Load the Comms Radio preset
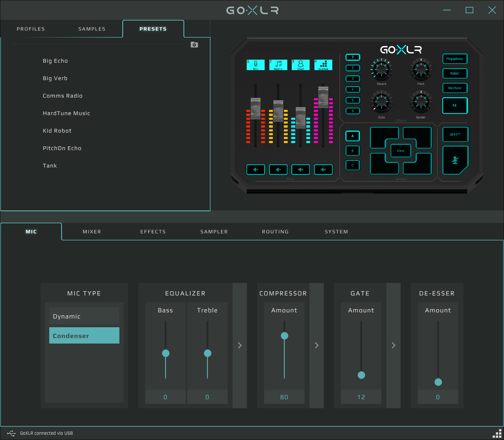504x440 pixels. 63,96
